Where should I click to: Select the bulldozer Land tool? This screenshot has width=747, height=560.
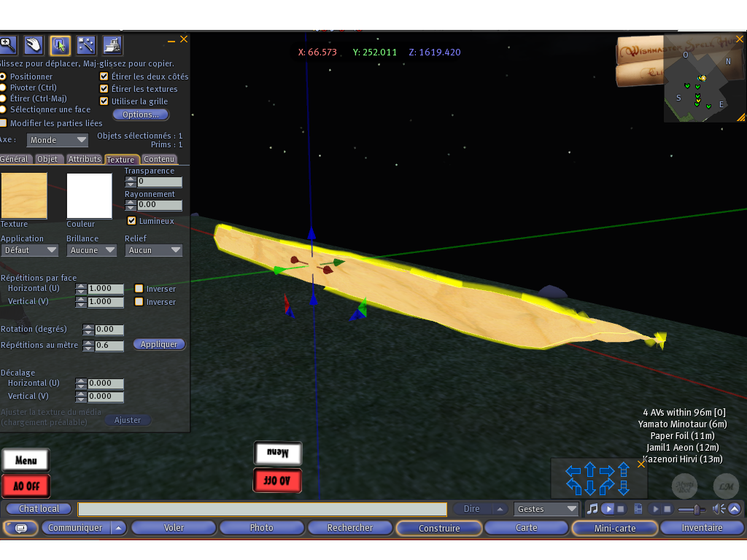pyautogui.click(x=112, y=45)
